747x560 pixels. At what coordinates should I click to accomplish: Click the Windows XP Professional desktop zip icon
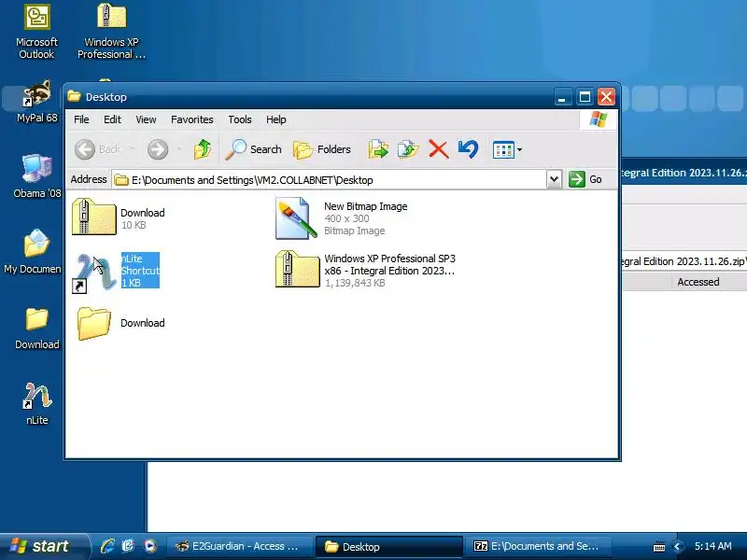point(111,32)
